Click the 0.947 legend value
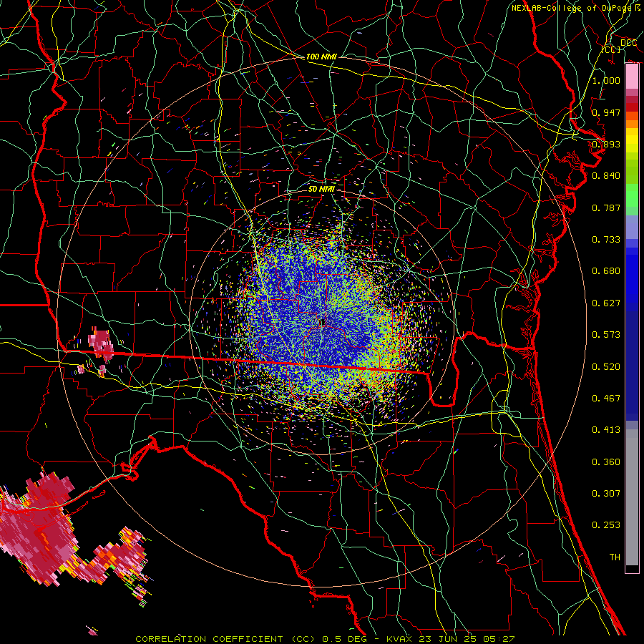 tap(606, 112)
